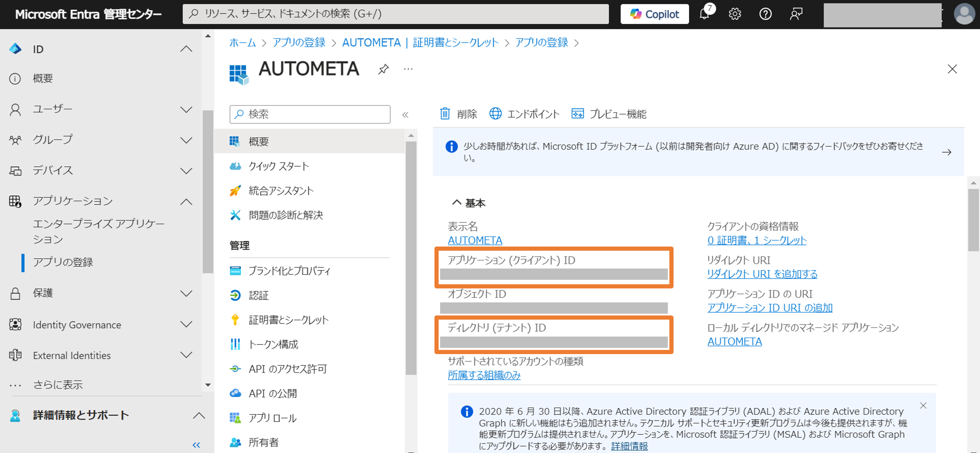Select アプリの登録 in left navigation
The image size is (980, 453).
[x=63, y=262]
